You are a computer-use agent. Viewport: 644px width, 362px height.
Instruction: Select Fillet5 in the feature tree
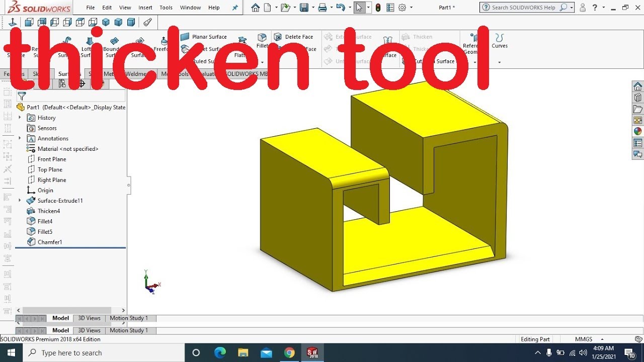(x=40, y=232)
